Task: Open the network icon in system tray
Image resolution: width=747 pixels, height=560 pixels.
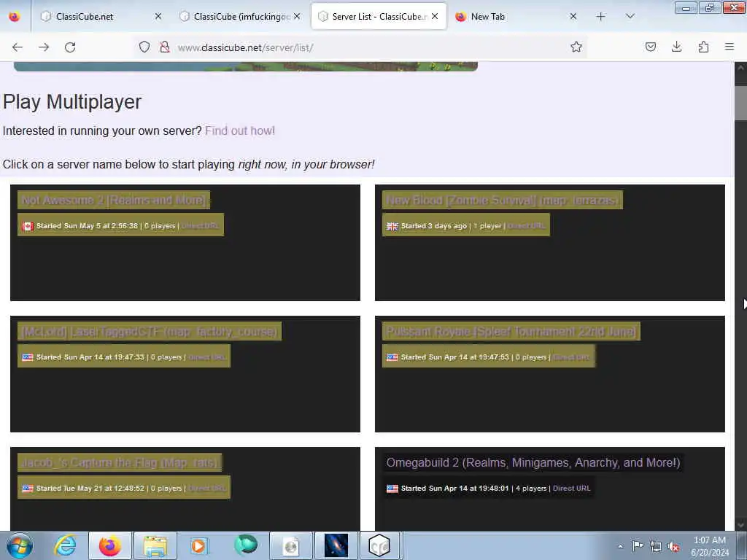Action: 656,546
